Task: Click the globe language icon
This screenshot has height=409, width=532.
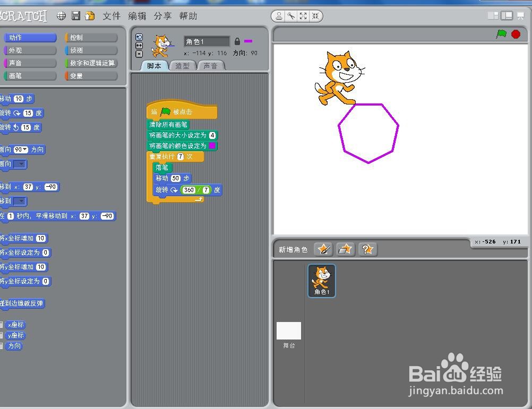Action: point(62,16)
